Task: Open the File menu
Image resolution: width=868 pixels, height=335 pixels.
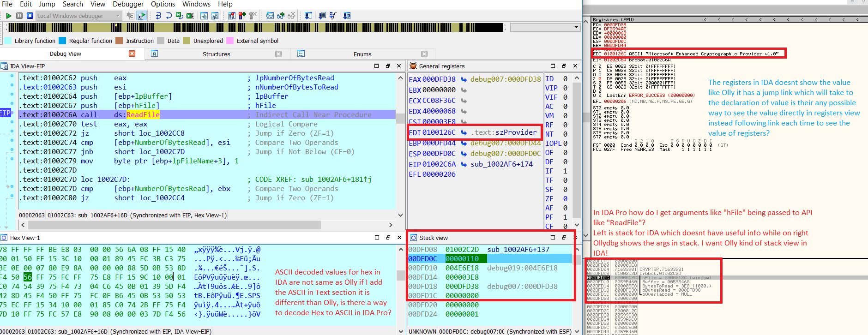Action: point(7,4)
